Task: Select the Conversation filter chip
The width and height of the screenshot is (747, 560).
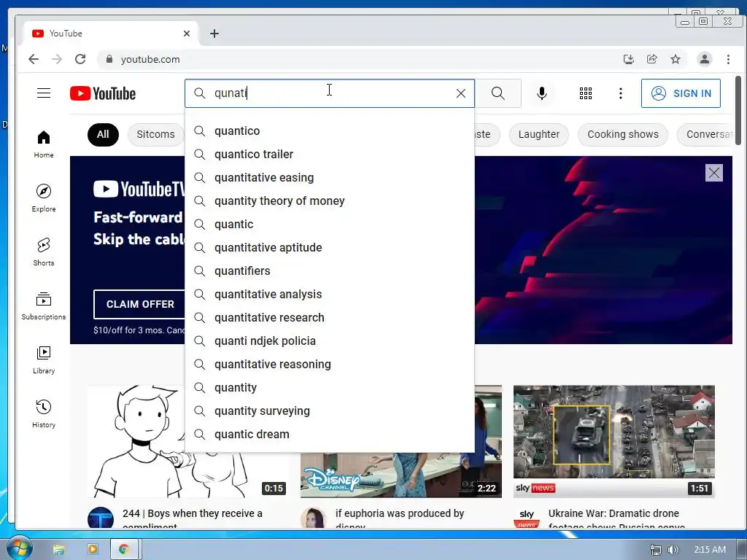Action: coord(705,134)
